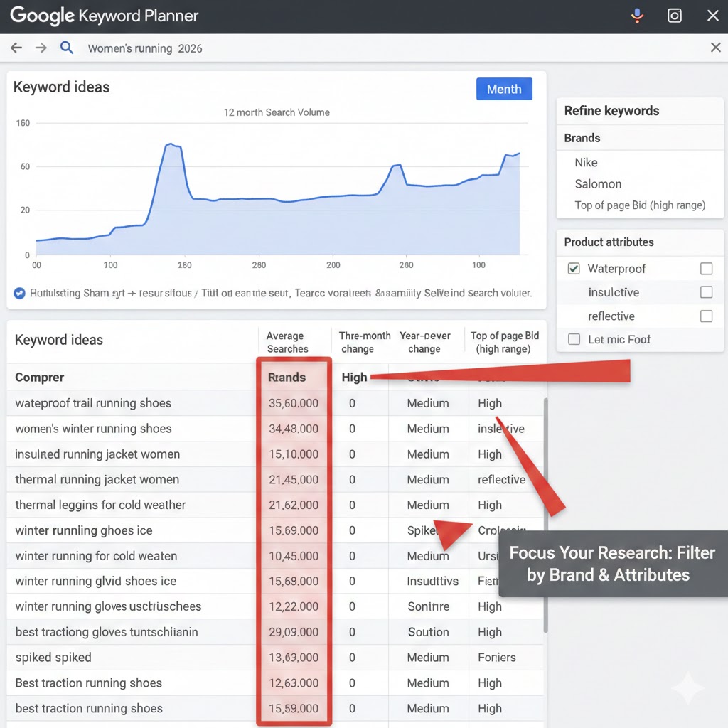Select the Nike brand filter
This screenshot has width=728, height=728.
coord(586,162)
